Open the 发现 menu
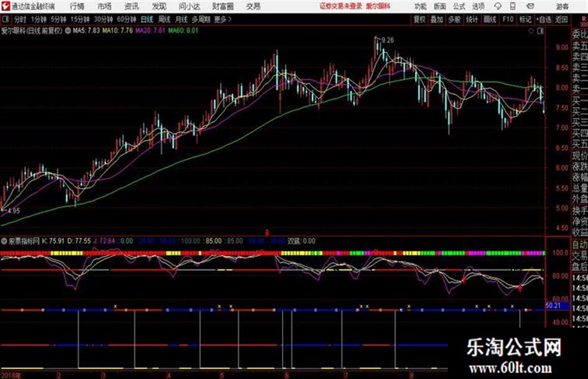Image resolution: width=588 pixels, height=379 pixels. click(x=159, y=6)
